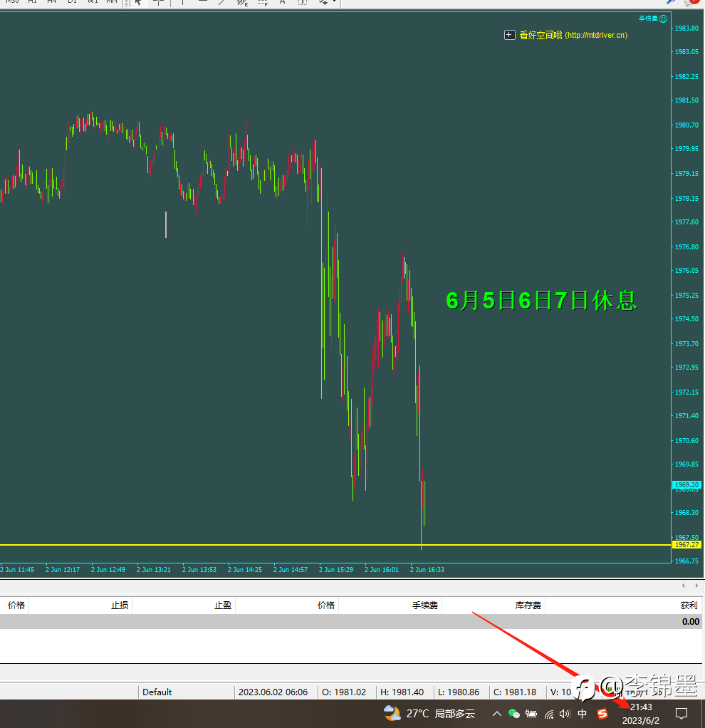Expand hidden system tray icons chevron
The image size is (705, 728).
496,714
